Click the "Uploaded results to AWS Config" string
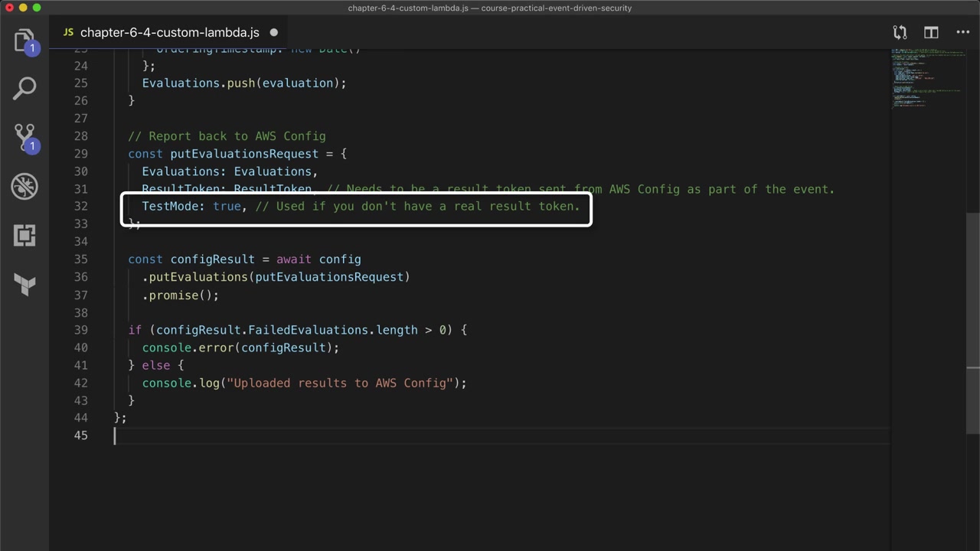 coord(340,383)
